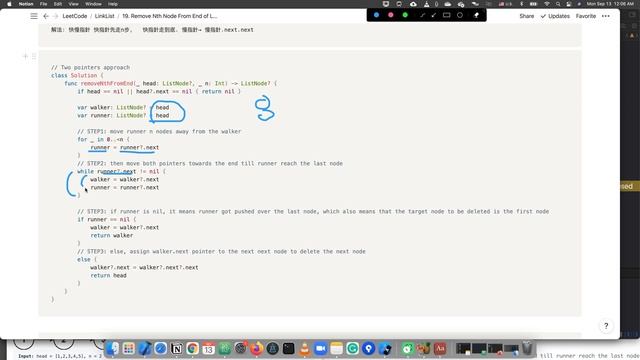The width and height of the screenshot is (640, 360).
Task: Click the 'return head' code line
Action: 108,276
